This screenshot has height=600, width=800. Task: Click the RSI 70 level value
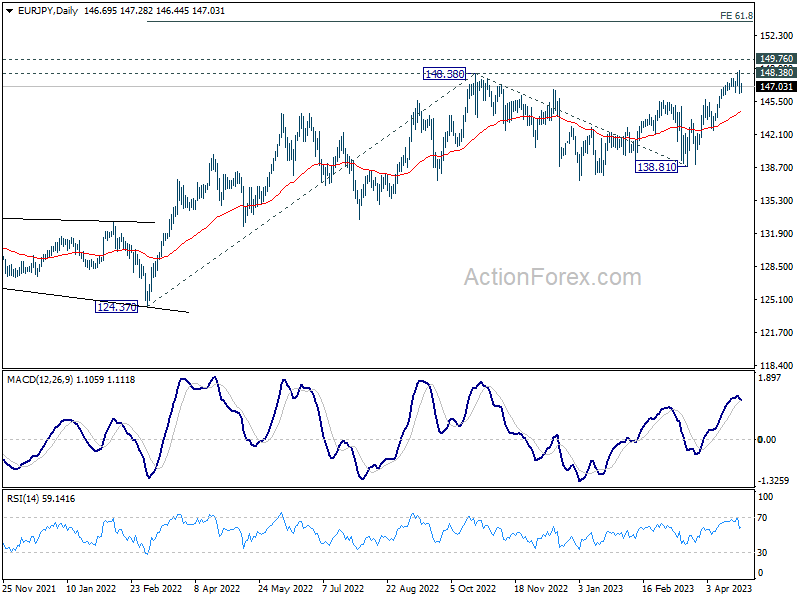point(762,518)
